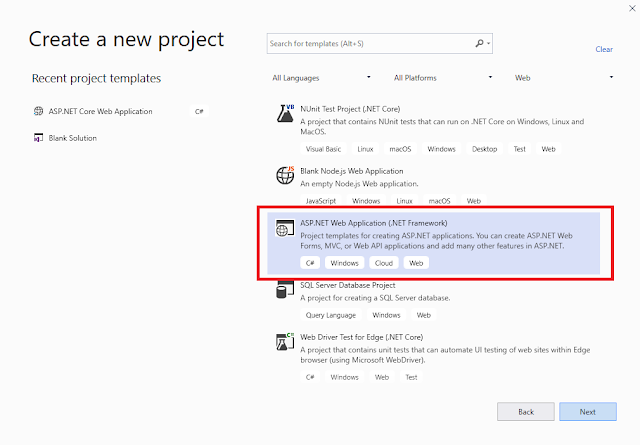Open the All Platforms dropdown

click(443, 78)
